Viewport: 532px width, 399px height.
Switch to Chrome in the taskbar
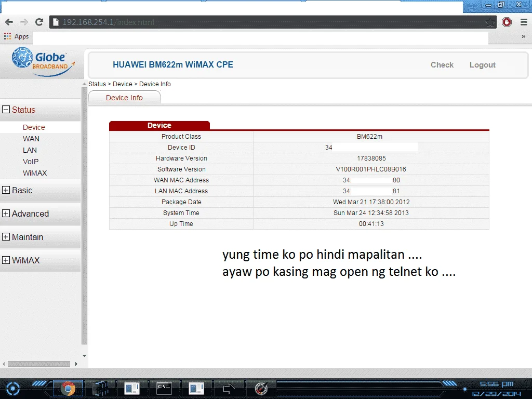point(68,389)
